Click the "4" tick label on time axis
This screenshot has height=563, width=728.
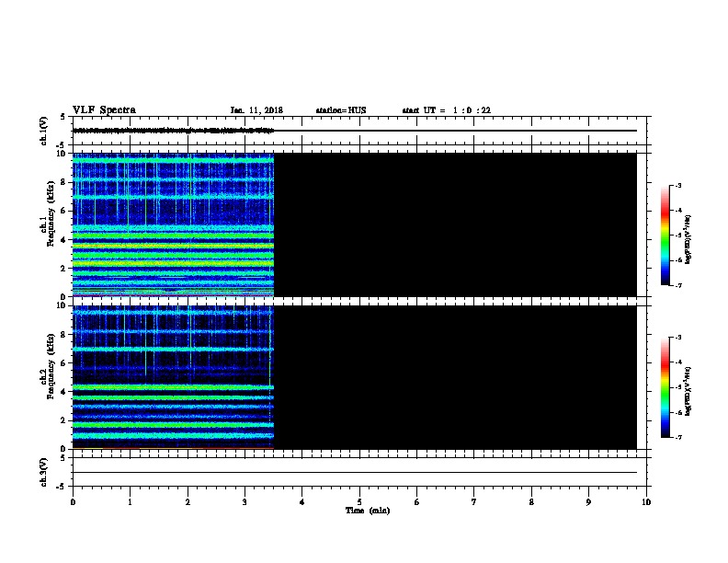(x=301, y=502)
